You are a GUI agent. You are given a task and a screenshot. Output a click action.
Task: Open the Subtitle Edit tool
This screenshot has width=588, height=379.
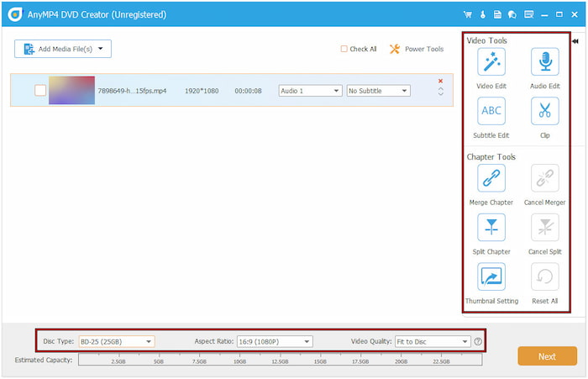(x=491, y=111)
